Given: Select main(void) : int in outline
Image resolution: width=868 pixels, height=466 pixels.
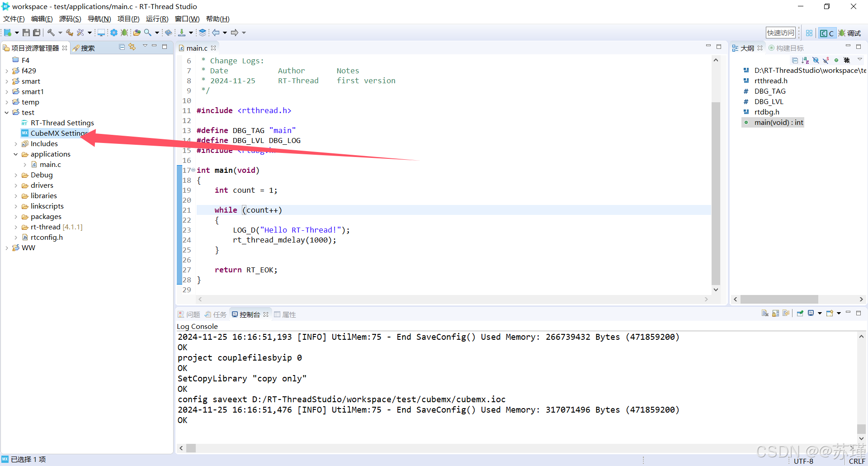Looking at the screenshot, I should click(x=774, y=123).
